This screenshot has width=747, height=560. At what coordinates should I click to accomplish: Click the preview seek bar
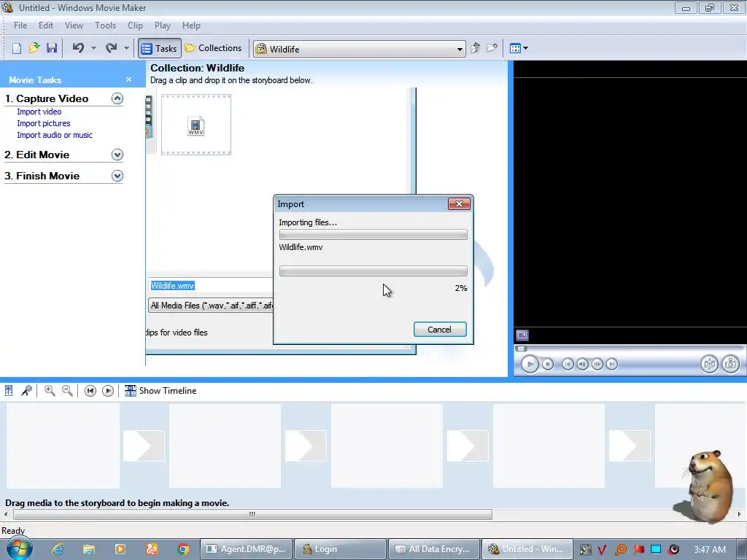(x=629, y=349)
